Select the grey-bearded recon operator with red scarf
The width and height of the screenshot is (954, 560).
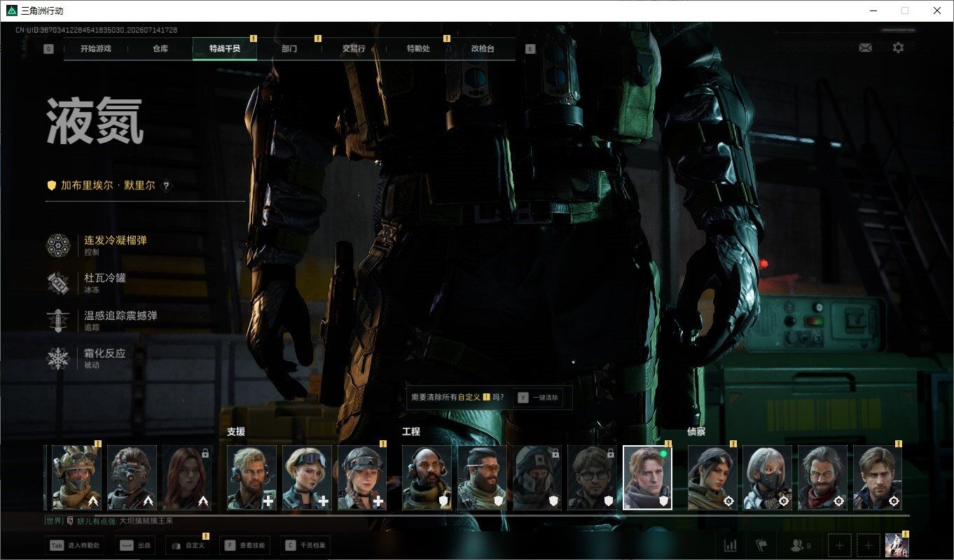(823, 477)
